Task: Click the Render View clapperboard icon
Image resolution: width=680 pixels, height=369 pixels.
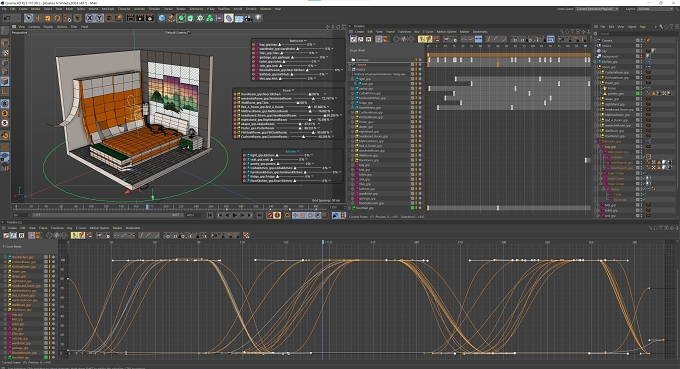Action: click(131, 18)
